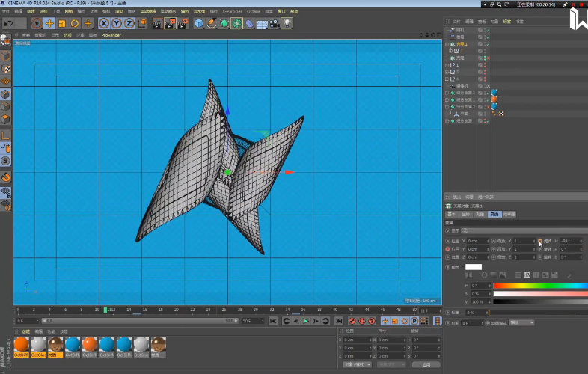Click the Undo arrow icon
Image resolution: width=588 pixels, height=374 pixels.
point(9,23)
